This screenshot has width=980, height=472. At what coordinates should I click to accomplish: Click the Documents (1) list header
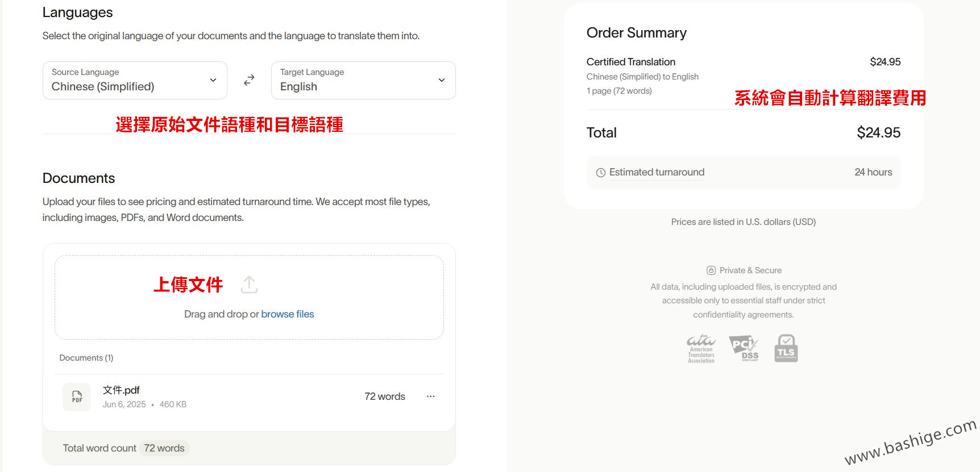[x=86, y=358]
